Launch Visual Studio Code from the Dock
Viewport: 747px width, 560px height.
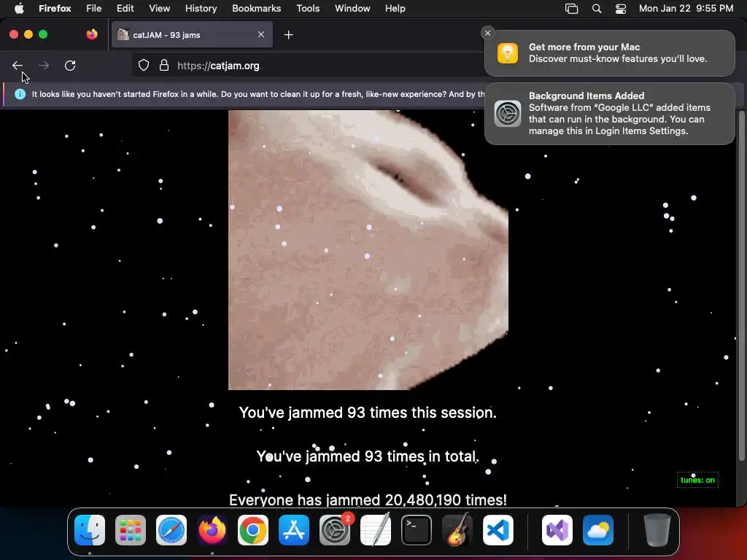498,530
